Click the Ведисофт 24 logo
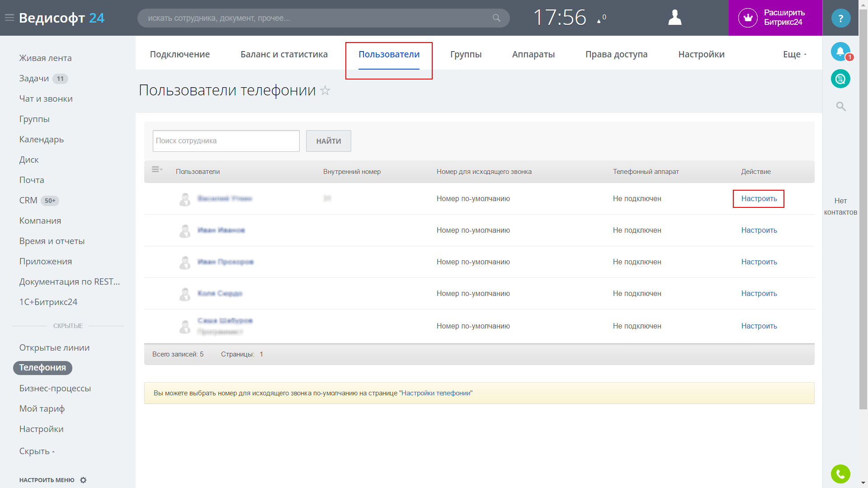This screenshot has width=868, height=488. click(61, 18)
